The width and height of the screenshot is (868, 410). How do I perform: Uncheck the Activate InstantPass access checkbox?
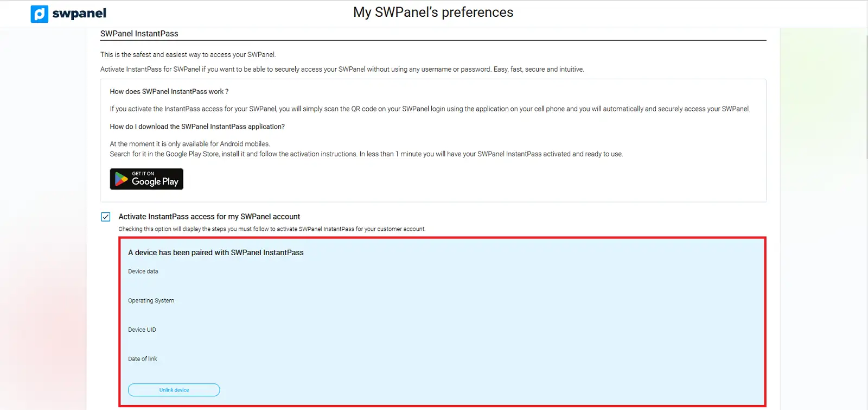point(106,217)
